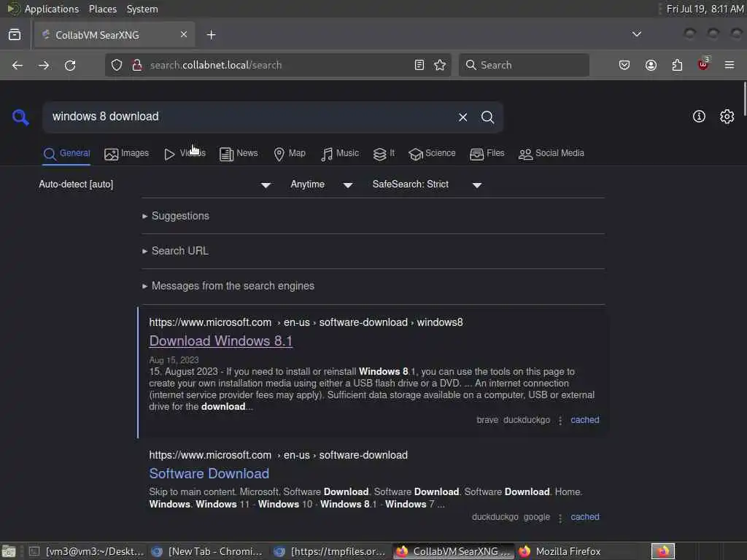Select the General search tab
747x560 pixels.
[x=66, y=154]
